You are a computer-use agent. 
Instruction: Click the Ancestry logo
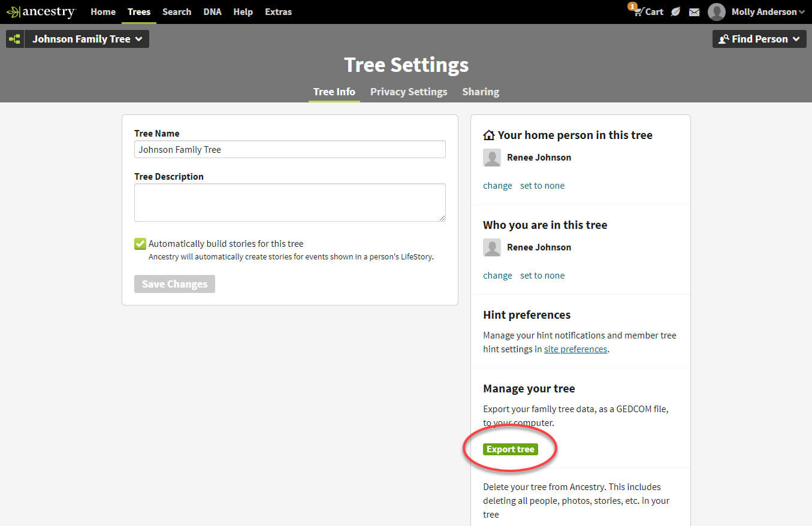[x=41, y=12]
